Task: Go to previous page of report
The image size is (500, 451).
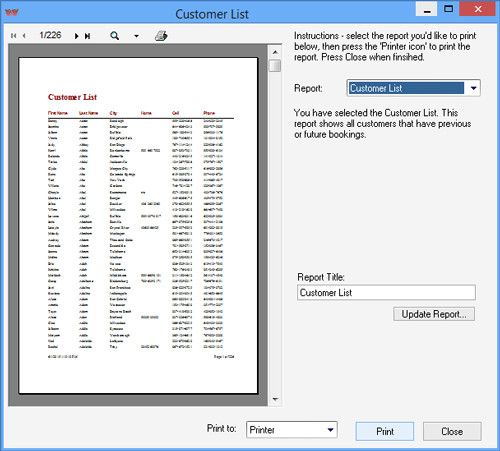Action: (x=24, y=36)
